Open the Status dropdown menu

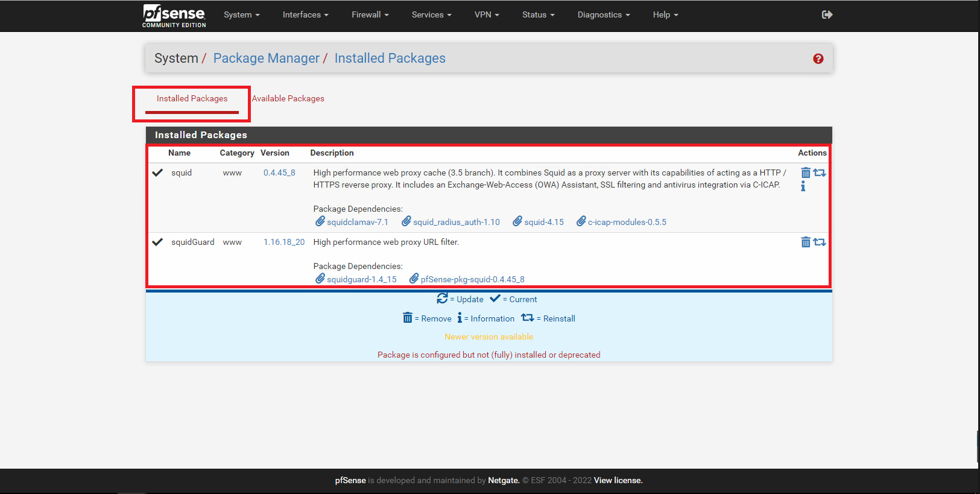coord(539,14)
